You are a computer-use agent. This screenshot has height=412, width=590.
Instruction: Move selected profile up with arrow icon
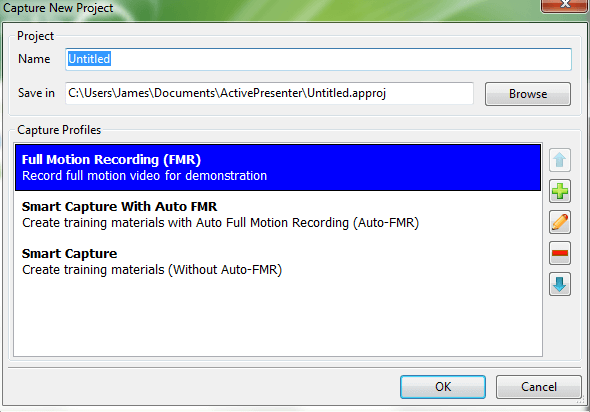point(560,160)
